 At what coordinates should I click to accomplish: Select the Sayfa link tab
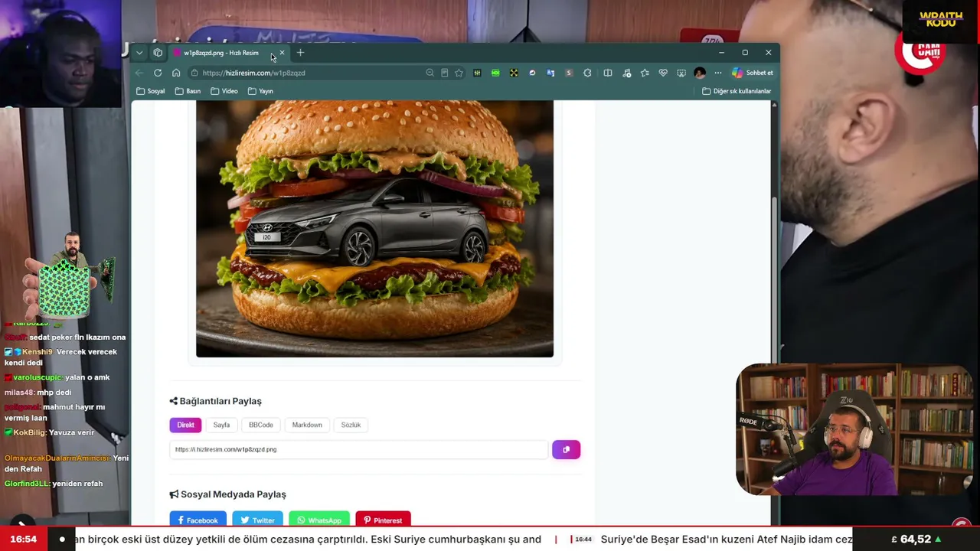pos(221,425)
